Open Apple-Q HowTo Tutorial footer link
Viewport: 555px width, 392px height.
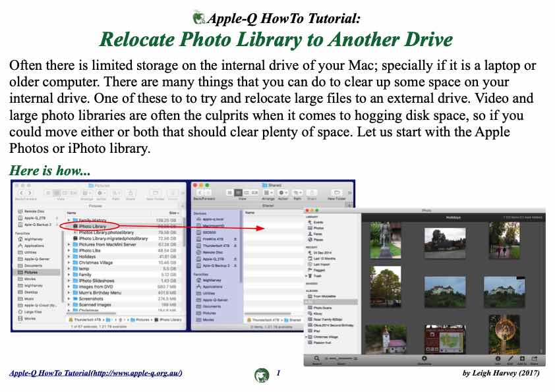96,373
